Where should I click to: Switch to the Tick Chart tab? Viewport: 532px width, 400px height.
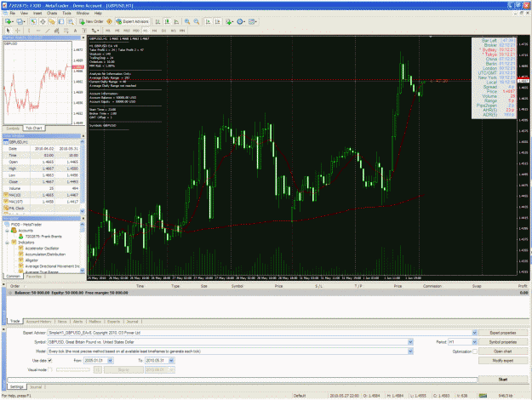tap(34, 129)
